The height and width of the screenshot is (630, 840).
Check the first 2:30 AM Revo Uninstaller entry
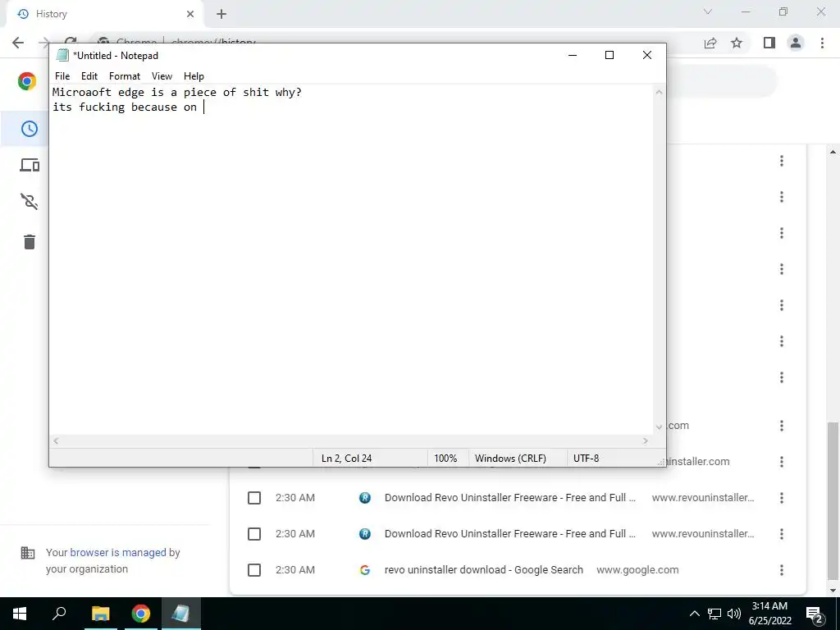click(254, 498)
